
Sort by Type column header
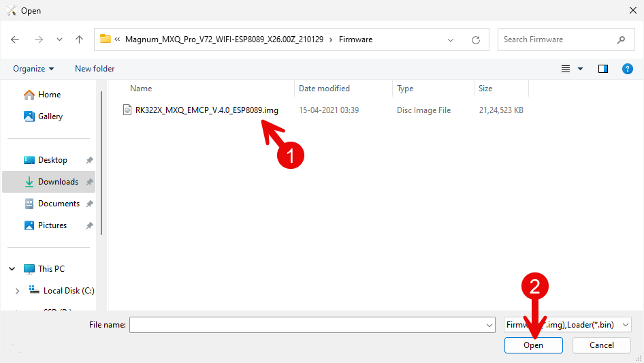point(405,89)
